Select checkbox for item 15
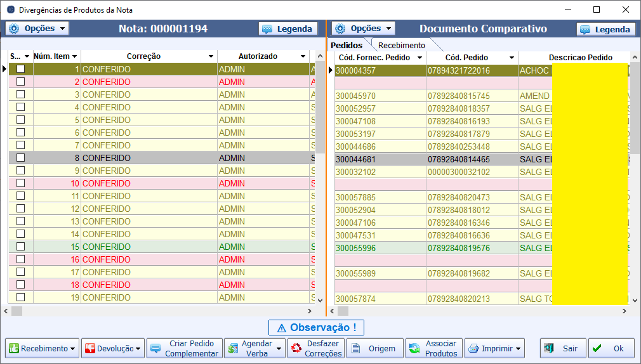This screenshot has width=641, height=364. [20, 247]
